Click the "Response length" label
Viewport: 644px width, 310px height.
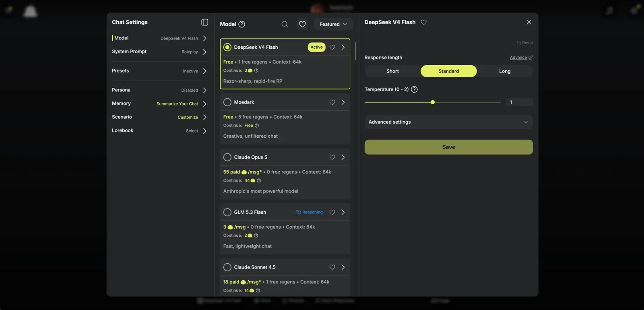point(383,58)
